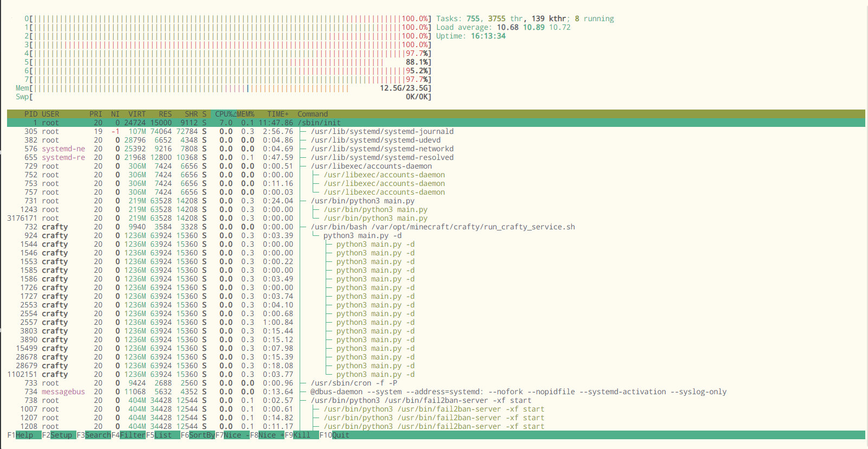Viewport: 868px width, 449px height.
Task: Select python3 main.py thread PID 3176171
Action: pos(436,218)
